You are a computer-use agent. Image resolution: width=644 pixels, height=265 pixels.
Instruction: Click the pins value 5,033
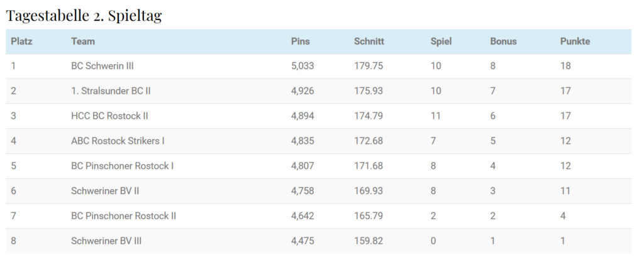pos(303,66)
